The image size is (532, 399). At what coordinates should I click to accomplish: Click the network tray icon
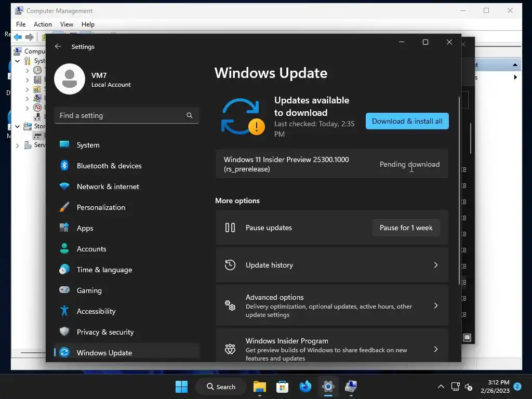(455, 387)
